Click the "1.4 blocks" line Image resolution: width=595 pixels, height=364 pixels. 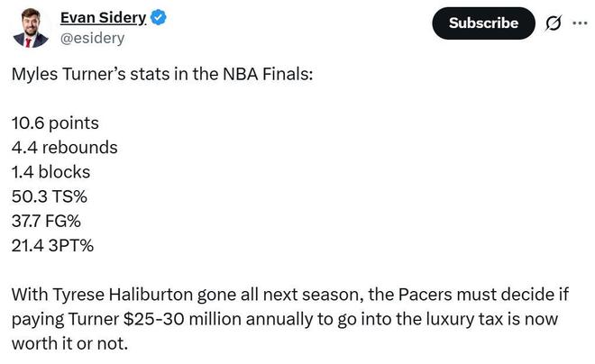tap(50, 171)
